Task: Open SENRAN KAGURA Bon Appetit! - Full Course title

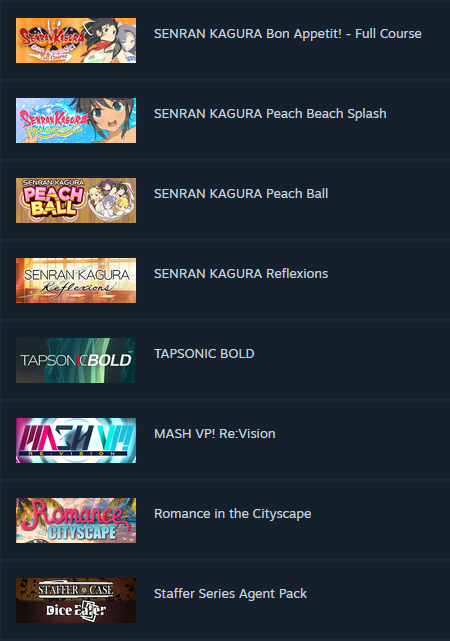Action: [288, 34]
